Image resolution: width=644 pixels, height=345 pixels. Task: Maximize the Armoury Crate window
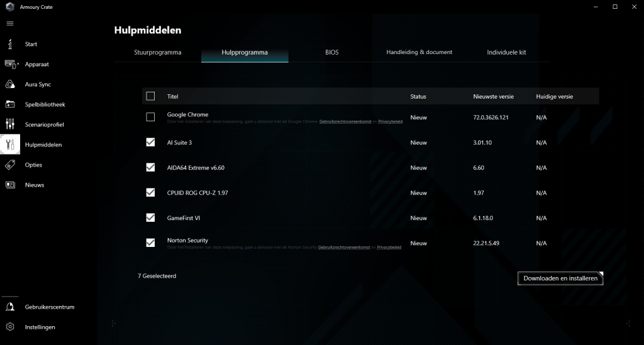[x=615, y=6]
